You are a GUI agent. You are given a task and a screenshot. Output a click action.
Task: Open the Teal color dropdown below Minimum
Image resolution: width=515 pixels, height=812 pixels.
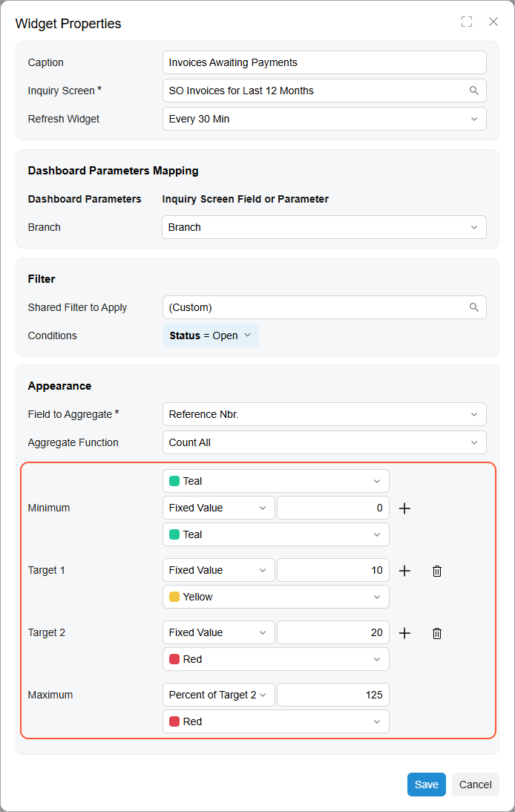tap(276, 534)
